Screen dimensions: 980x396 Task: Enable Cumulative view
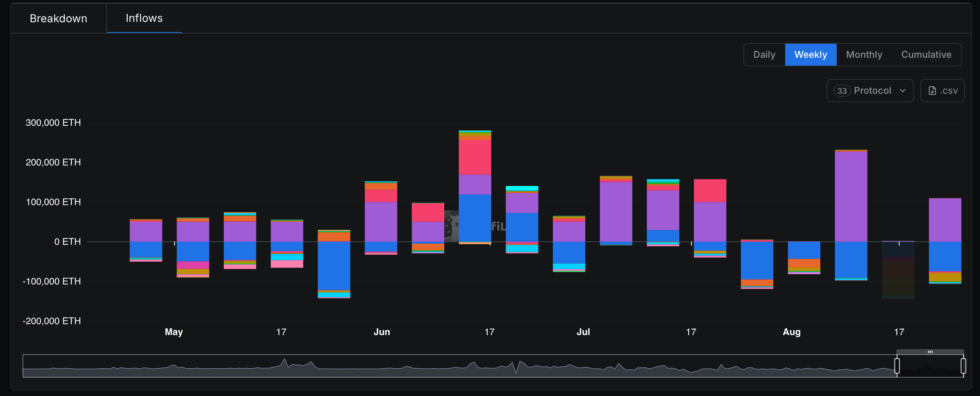pos(926,54)
